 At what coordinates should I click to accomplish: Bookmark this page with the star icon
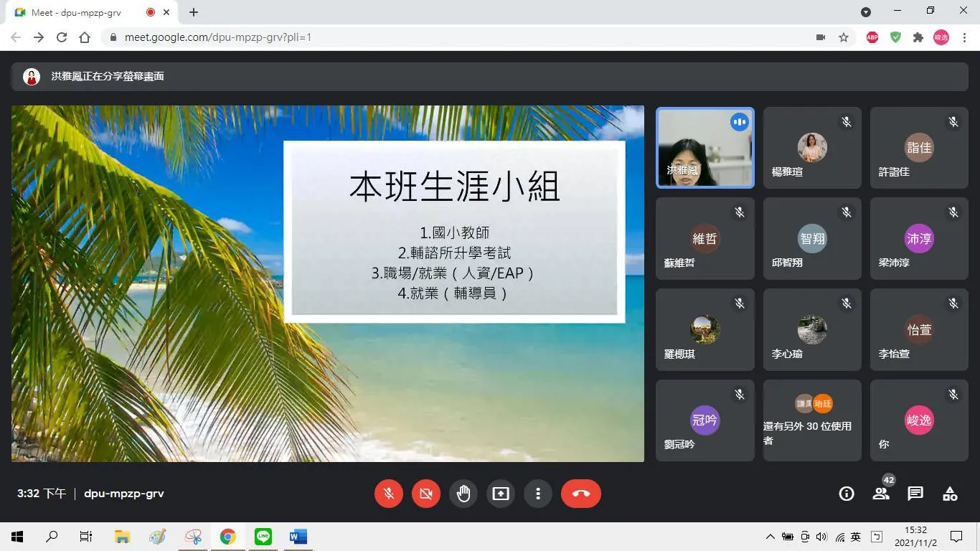844,37
